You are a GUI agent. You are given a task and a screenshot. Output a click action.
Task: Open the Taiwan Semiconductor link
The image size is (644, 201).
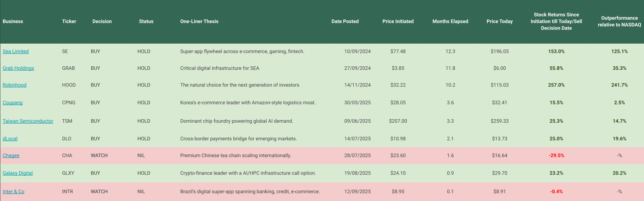pyautogui.click(x=28, y=121)
